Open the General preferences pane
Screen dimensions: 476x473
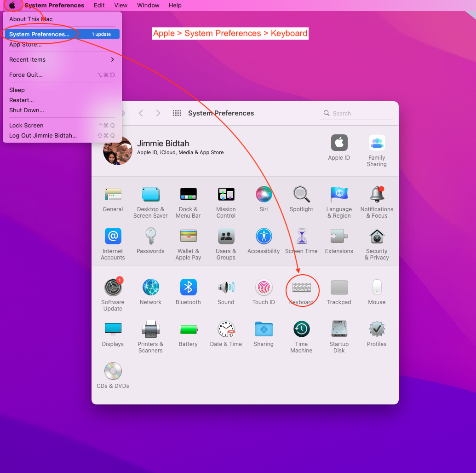[x=113, y=199]
